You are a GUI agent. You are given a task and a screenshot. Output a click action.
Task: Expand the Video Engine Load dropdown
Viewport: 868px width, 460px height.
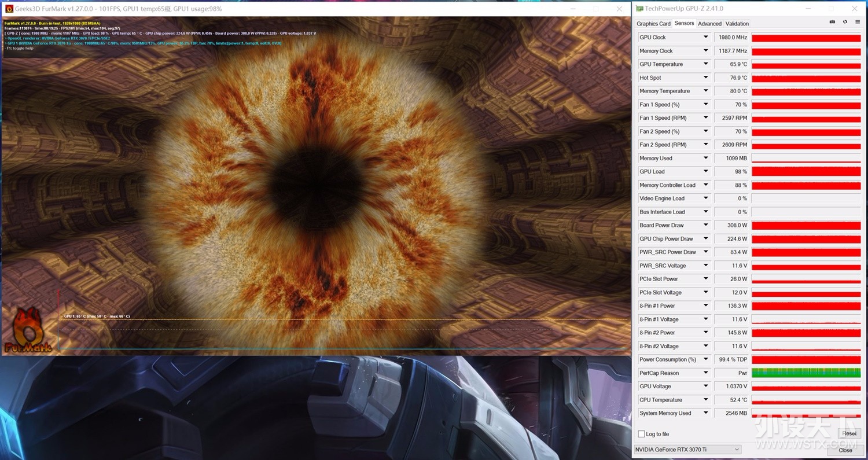coord(705,198)
